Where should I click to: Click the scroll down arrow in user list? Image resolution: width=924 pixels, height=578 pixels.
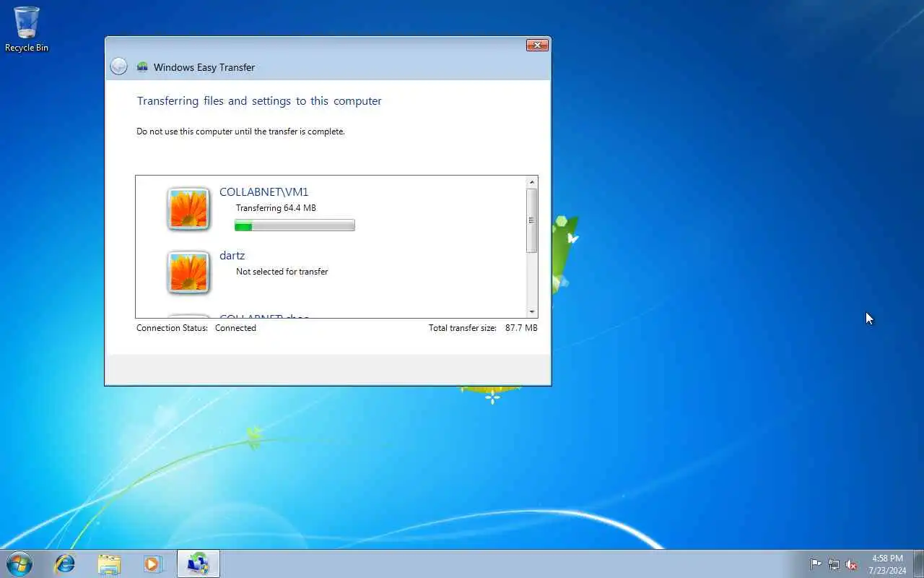point(532,311)
